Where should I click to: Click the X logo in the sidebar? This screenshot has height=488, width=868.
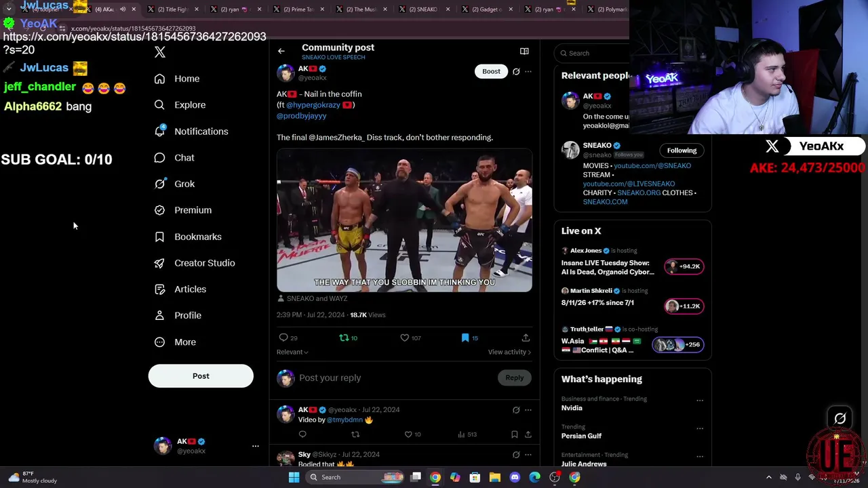pyautogui.click(x=160, y=52)
